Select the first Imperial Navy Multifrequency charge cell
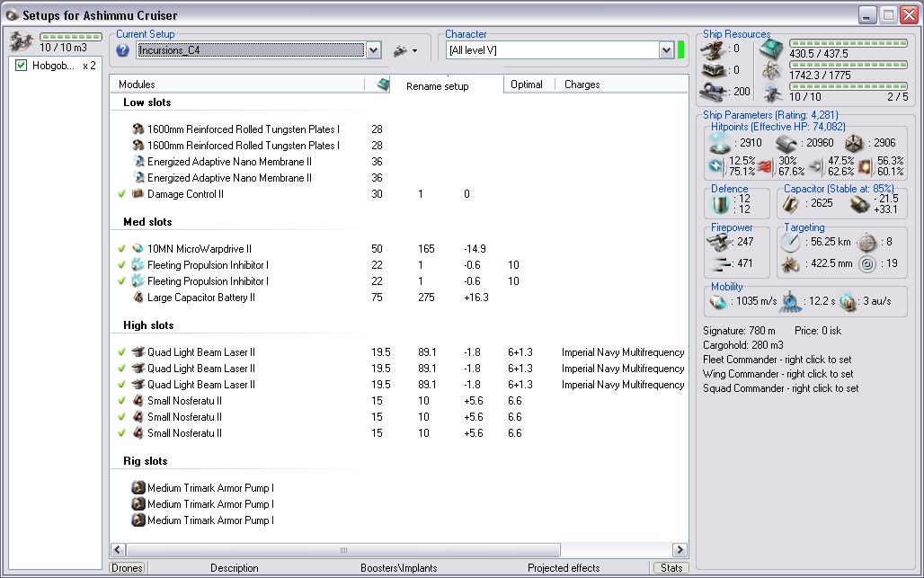Viewport: 924px width, 578px height. click(623, 351)
